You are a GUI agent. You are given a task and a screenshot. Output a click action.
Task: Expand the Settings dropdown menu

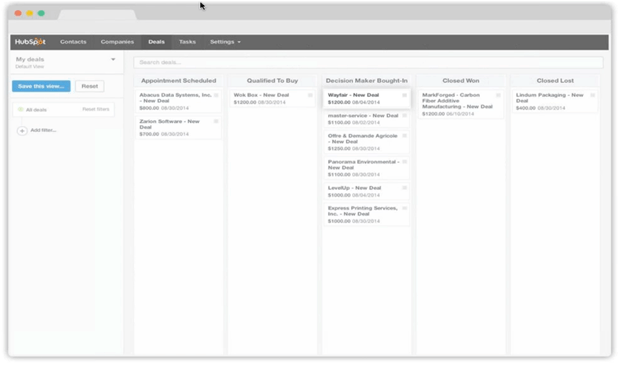point(225,42)
